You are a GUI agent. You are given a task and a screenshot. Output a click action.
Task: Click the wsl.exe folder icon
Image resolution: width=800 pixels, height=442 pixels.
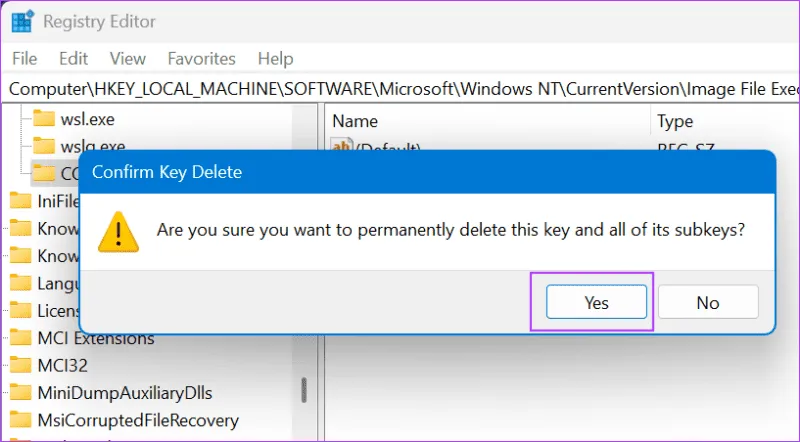(44, 119)
